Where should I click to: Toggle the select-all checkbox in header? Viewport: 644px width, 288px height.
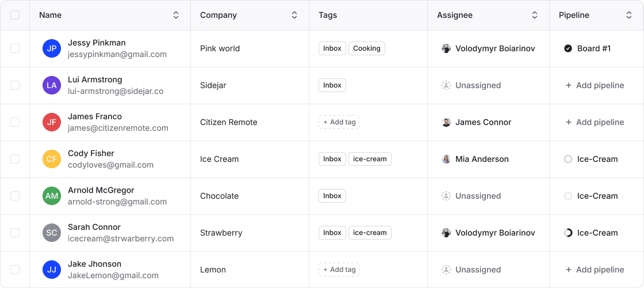[15, 15]
